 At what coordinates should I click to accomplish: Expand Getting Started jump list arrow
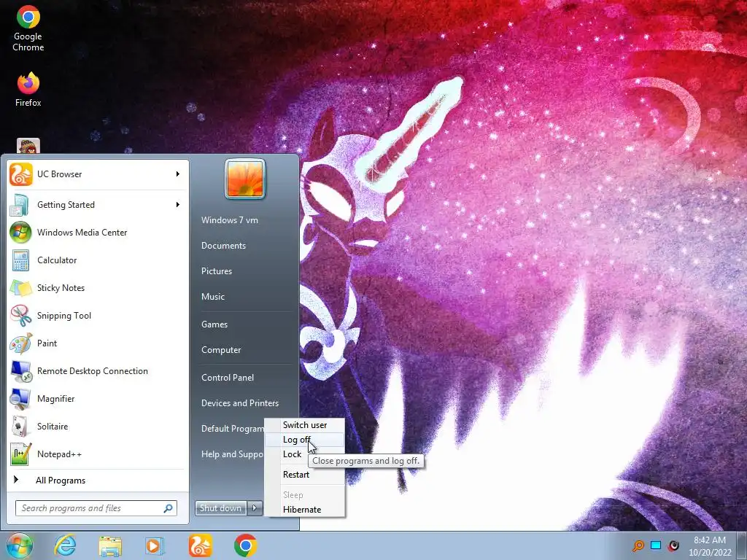pyautogui.click(x=178, y=205)
